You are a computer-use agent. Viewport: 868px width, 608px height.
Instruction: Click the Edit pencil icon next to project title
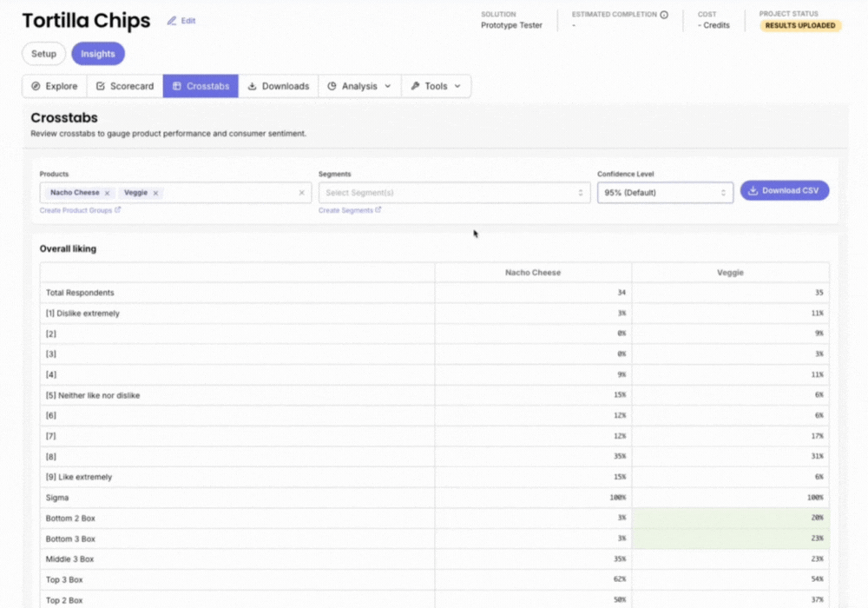point(171,21)
